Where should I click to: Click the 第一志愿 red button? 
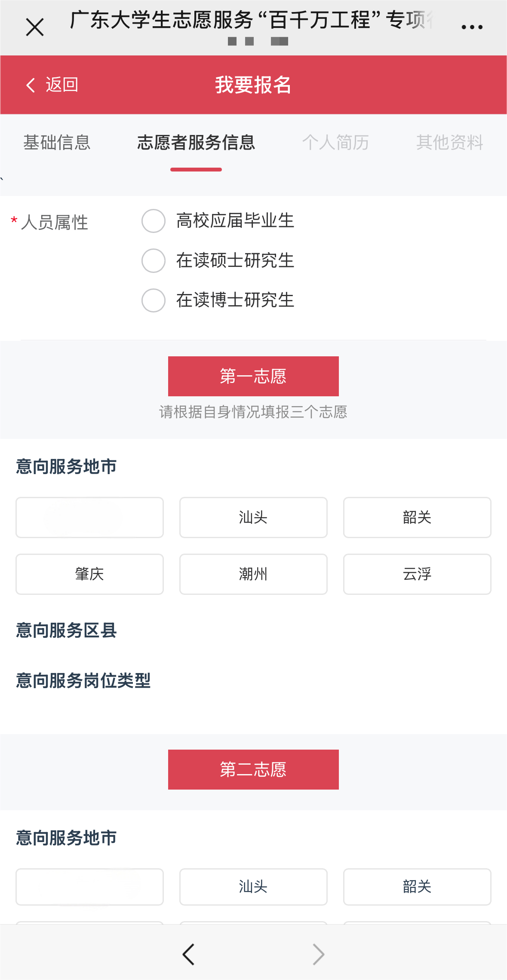click(x=253, y=376)
